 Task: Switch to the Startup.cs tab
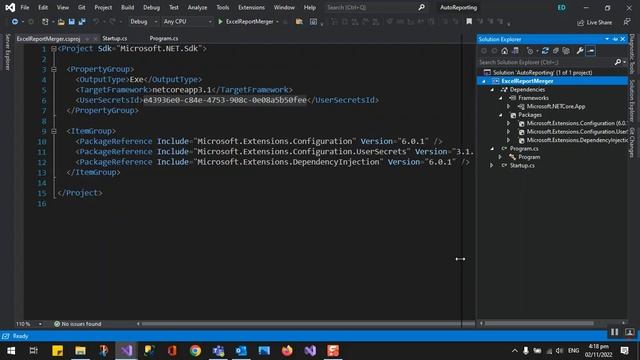tap(115, 38)
